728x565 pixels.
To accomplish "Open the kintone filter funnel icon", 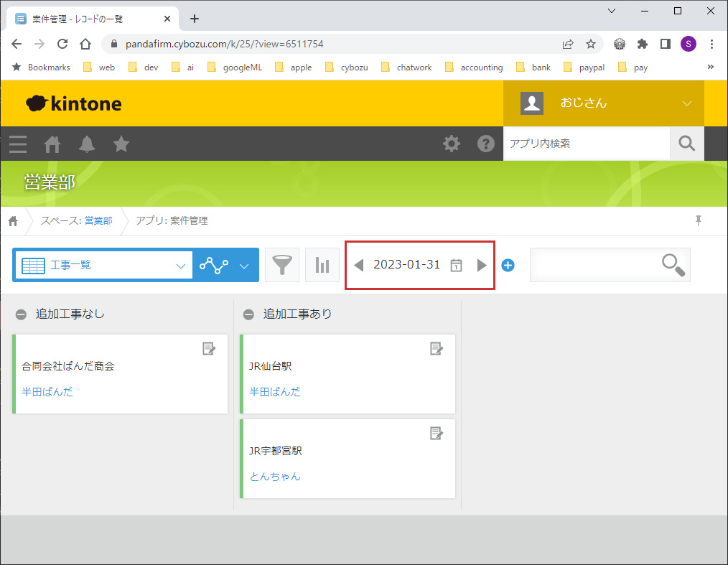I will pyautogui.click(x=282, y=265).
